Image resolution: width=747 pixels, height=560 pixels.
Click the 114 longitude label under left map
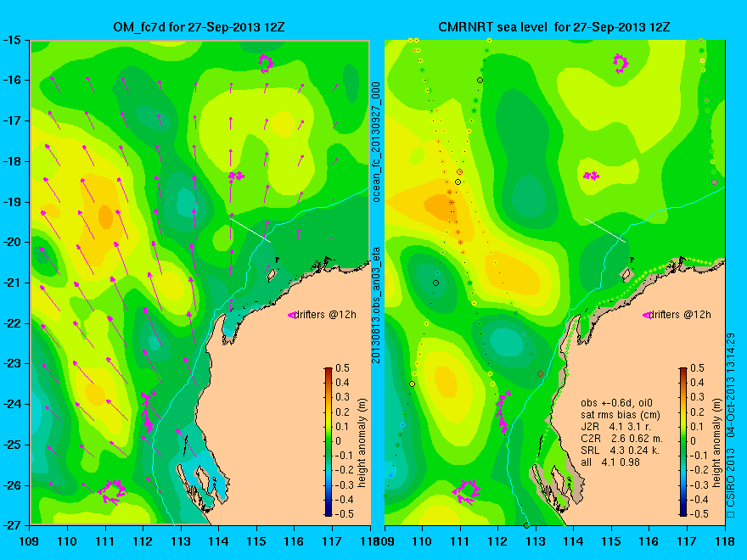click(x=218, y=541)
